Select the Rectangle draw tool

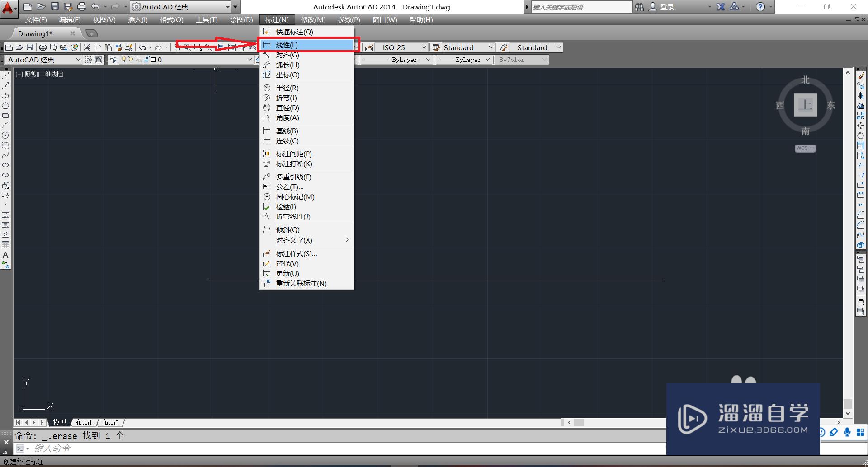pos(5,116)
